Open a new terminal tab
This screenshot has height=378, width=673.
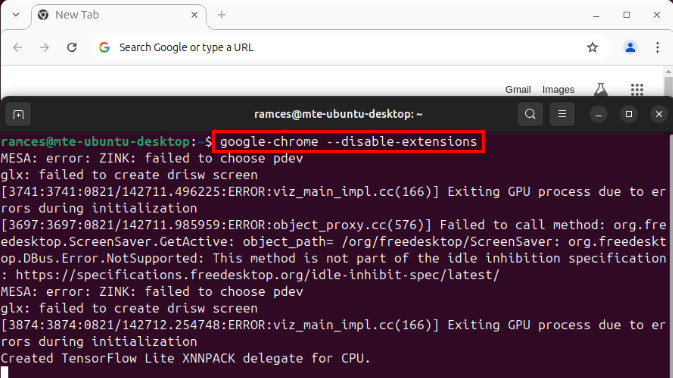[x=18, y=114]
